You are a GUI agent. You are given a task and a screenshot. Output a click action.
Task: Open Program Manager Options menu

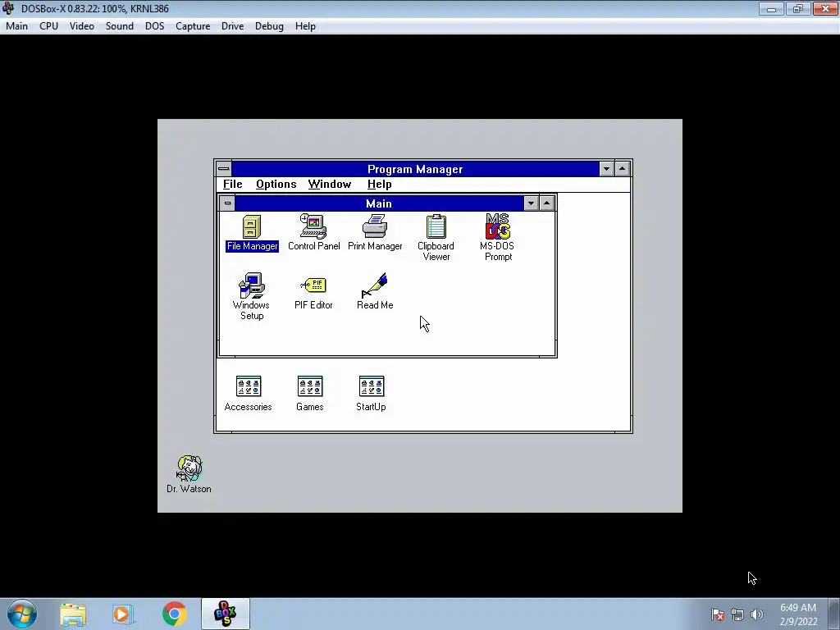tap(276, 185)
